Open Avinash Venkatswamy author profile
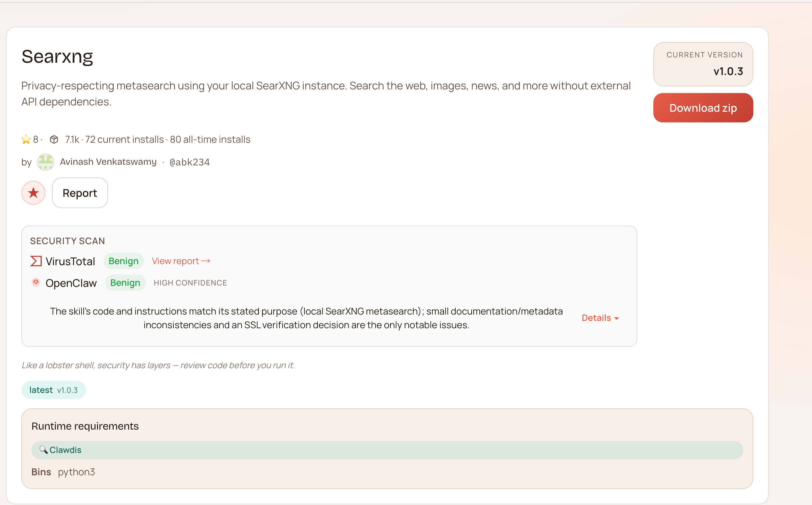812x505 pixels. pos(108,162)
